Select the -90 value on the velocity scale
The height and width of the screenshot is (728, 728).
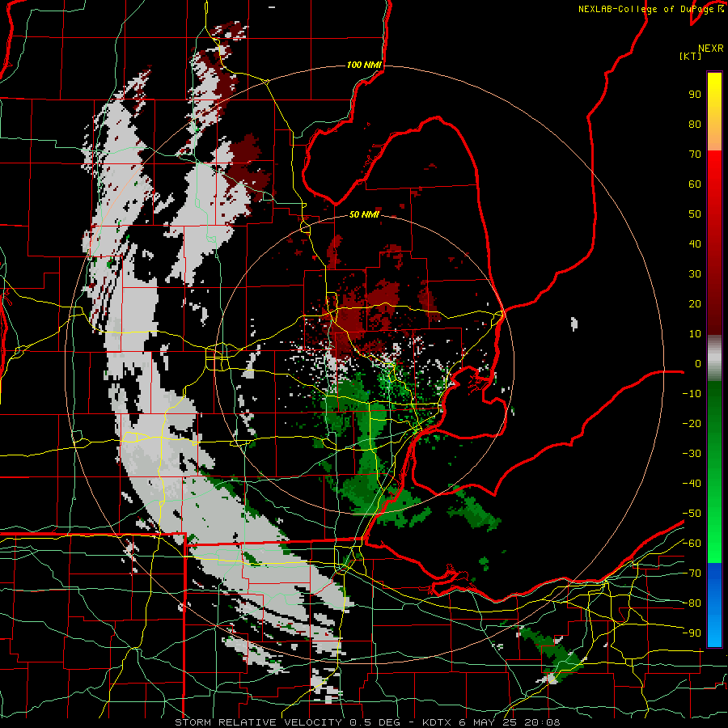pyautogui.click(x=692, y=633)
